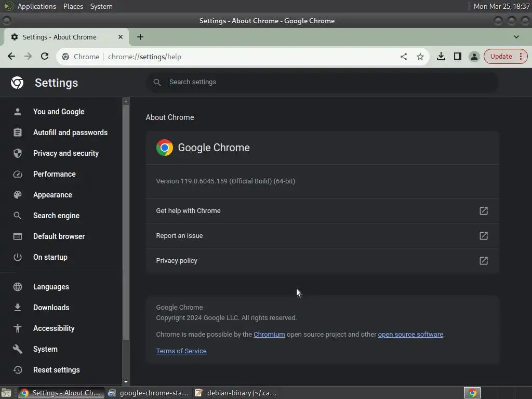Image resolution: width=532 pixels, height=399 pixels.
Task: Open the Places menu in the top panel
Action: point(73,6)
